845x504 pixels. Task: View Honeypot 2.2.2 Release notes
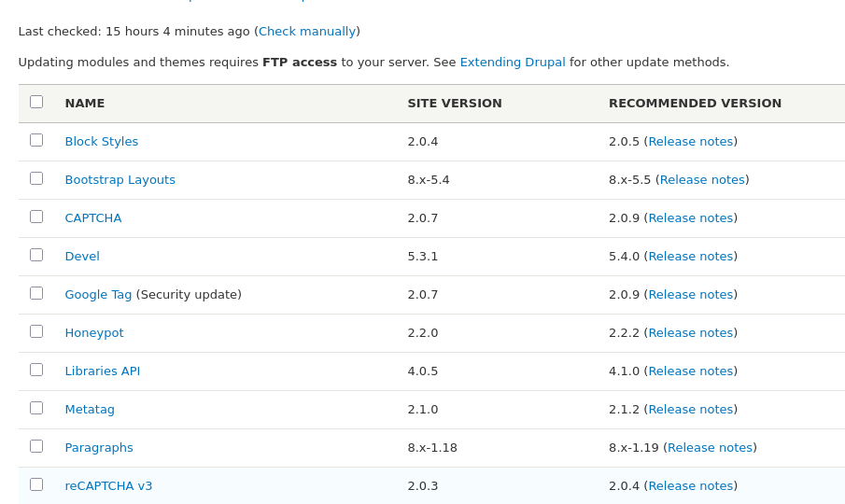tap(690, 332)
